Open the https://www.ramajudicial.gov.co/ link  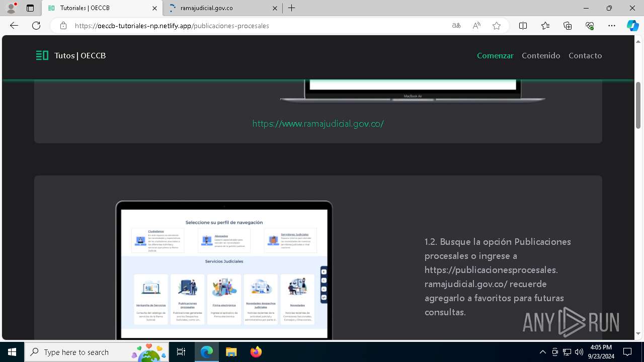(318, 123)
